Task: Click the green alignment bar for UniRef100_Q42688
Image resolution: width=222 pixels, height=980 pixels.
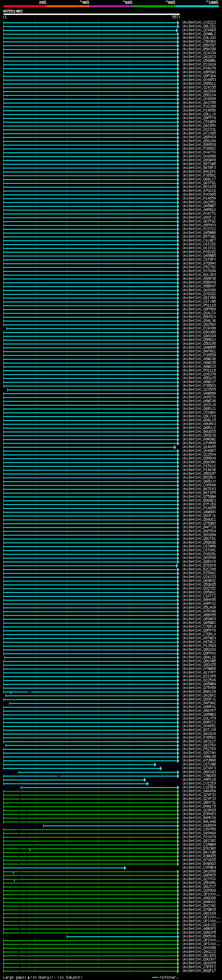Action: [91, 872]
